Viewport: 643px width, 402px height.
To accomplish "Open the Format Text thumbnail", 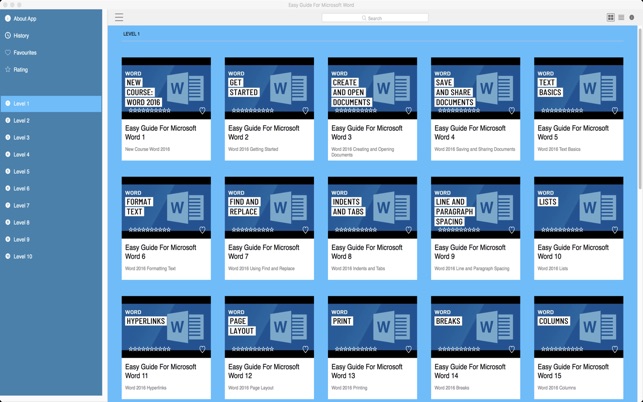I will click(x=166, y=208).
